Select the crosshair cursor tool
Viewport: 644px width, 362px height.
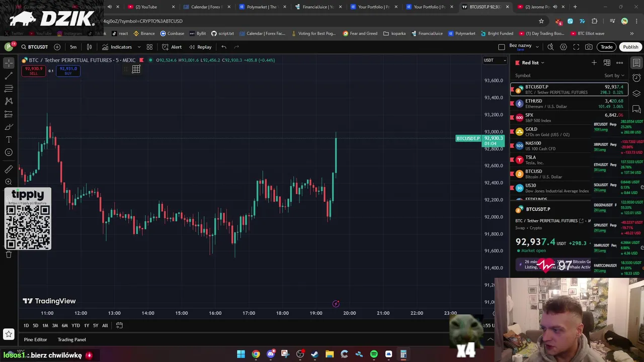9,63
